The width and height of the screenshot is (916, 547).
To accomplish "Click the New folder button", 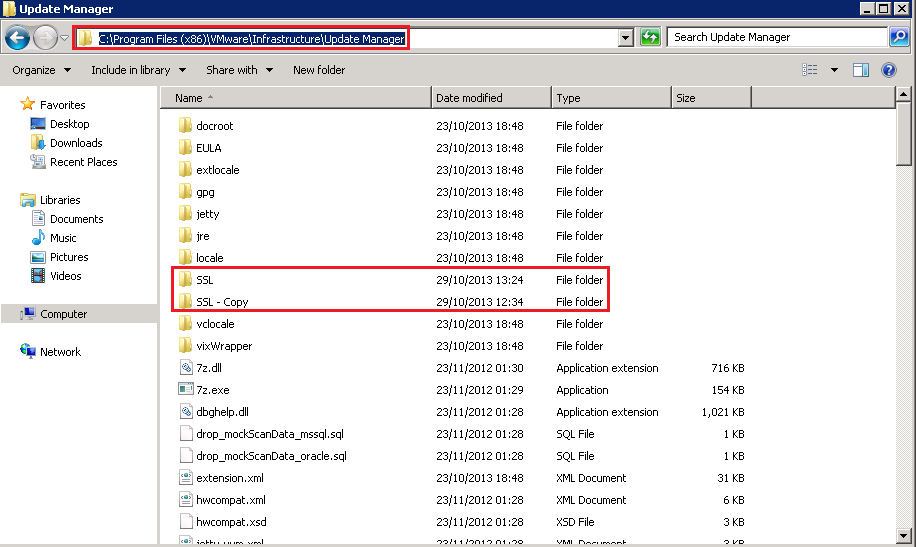I will click(319, 70).
